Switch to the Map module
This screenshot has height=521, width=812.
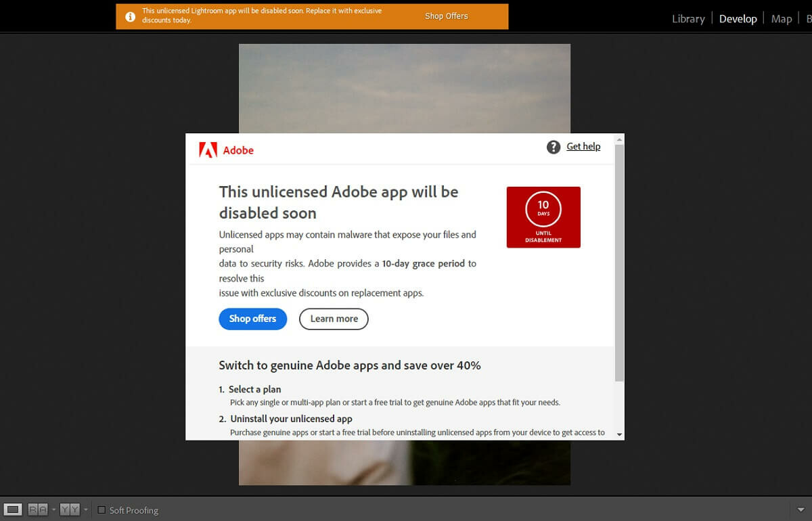pos(782,19)
